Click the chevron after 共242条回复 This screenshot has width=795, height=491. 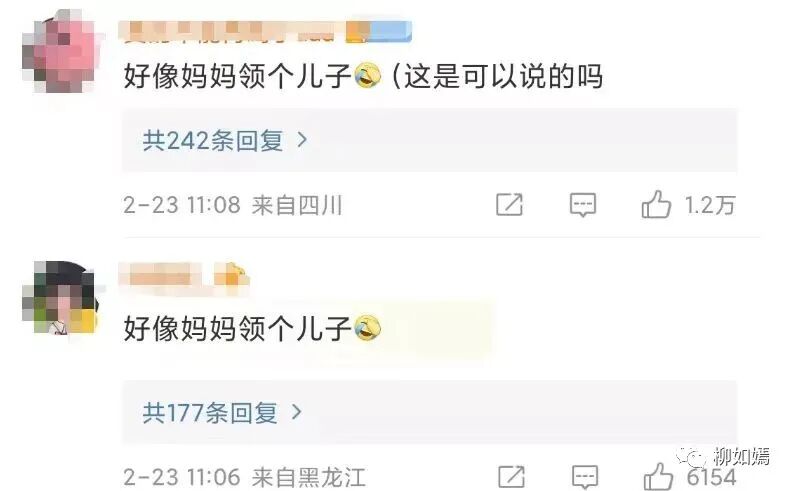click(x=302, y=139)
